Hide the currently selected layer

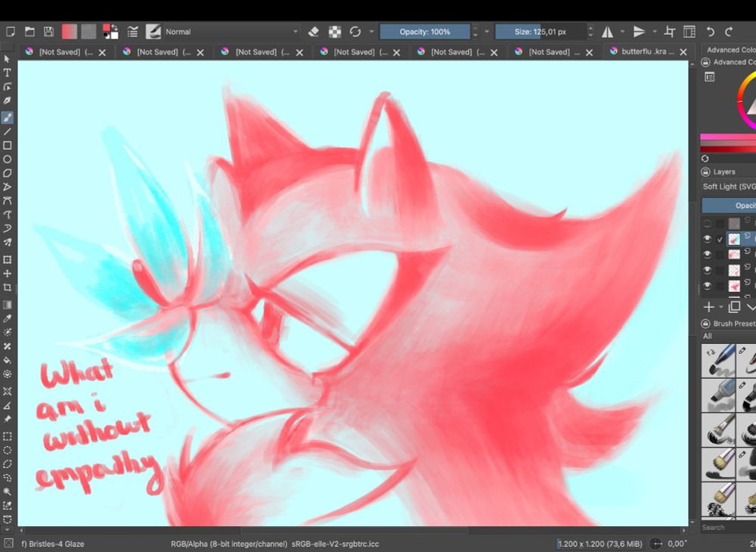pyautogui.click(x=707, y=239)
